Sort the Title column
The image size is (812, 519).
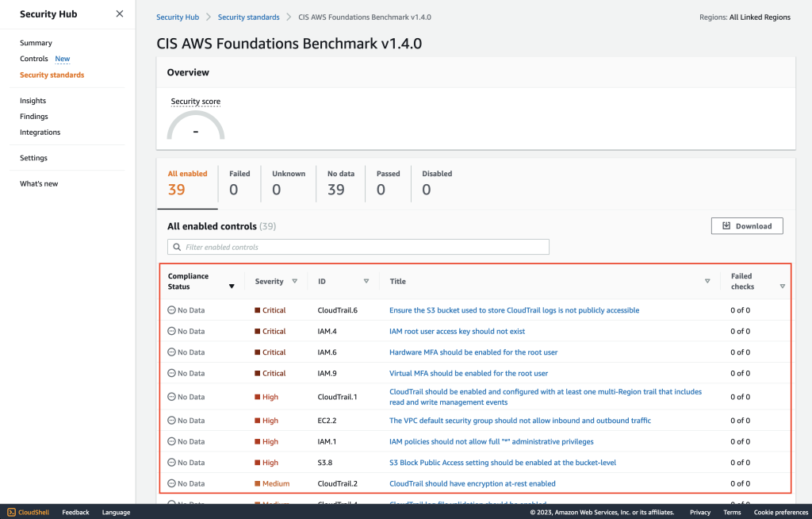pos(707,281)
